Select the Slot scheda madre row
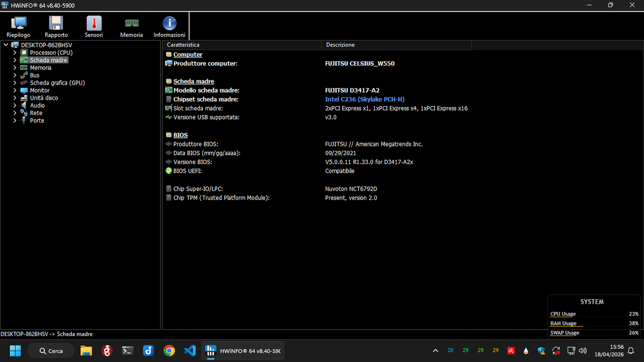Screen dimensions: 644x362 point(317,109)
